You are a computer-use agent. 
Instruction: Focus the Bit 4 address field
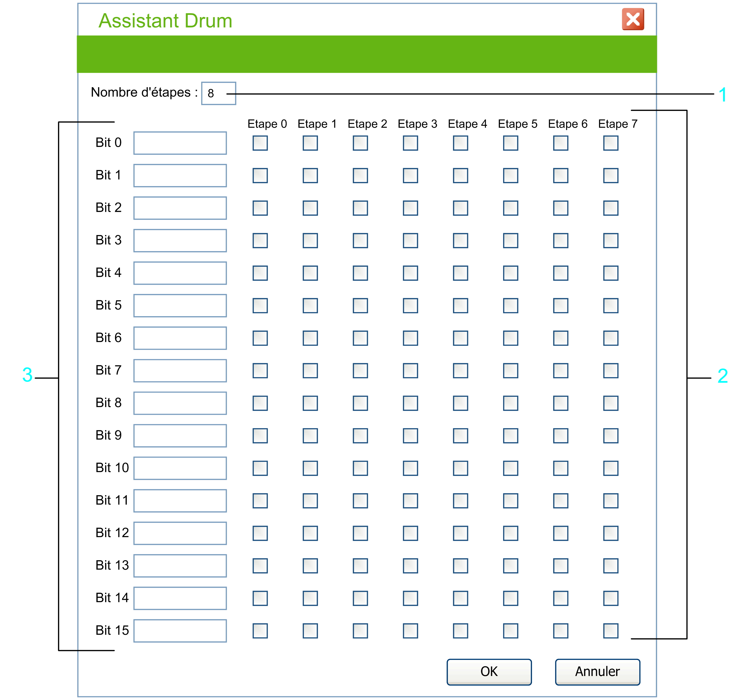coord(180,273)
